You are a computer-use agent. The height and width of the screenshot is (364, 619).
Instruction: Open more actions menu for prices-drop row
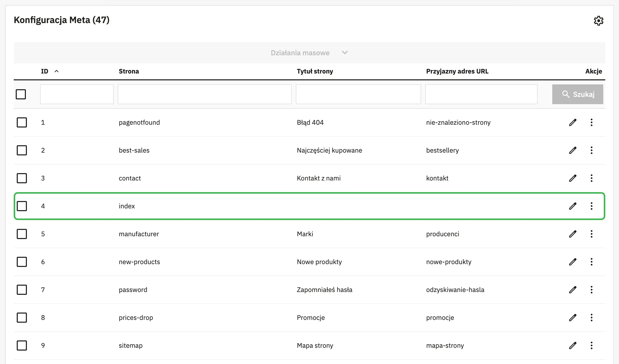click(x=592, y=318)
